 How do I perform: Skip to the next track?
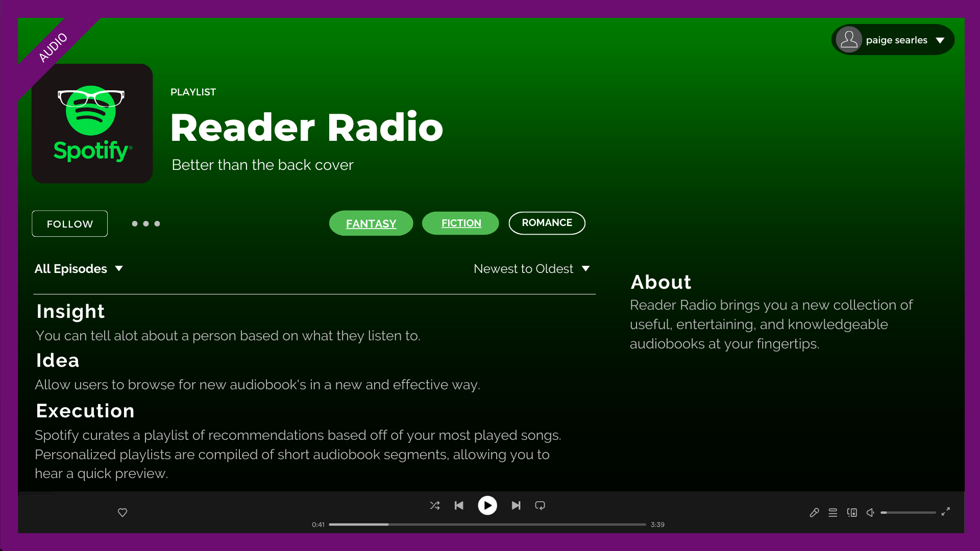[x=516, y=506]
